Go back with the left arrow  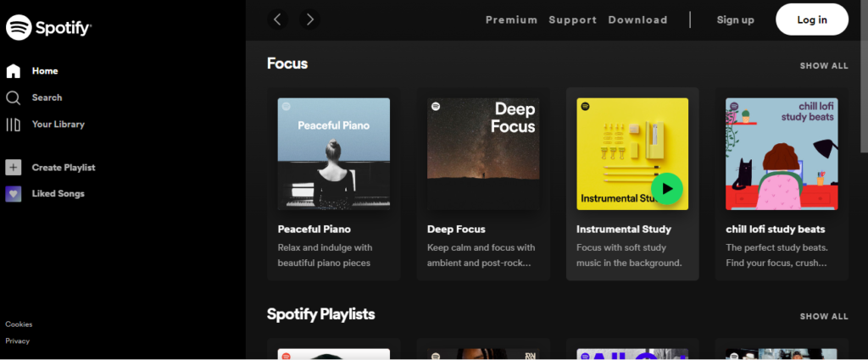(277, 20)
